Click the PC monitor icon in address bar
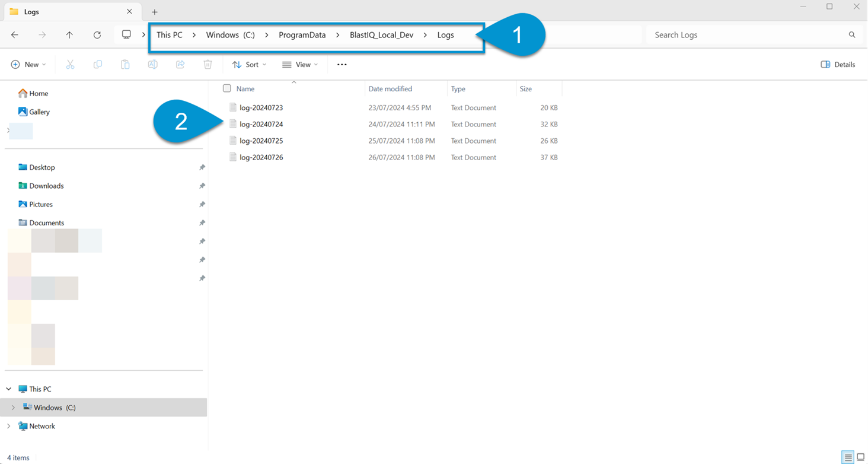Screen dimensions: 868x464 (x=126, y=35)
